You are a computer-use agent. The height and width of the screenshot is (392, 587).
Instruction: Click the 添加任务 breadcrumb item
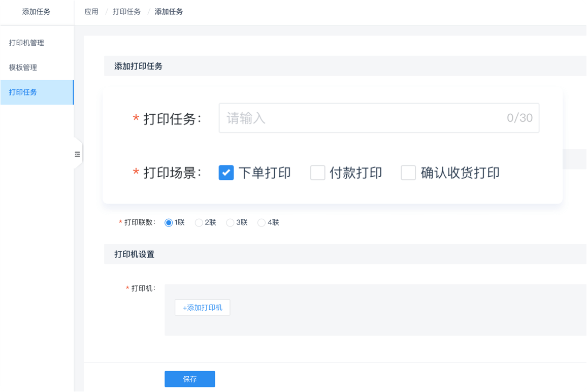[x=169, y=12]
